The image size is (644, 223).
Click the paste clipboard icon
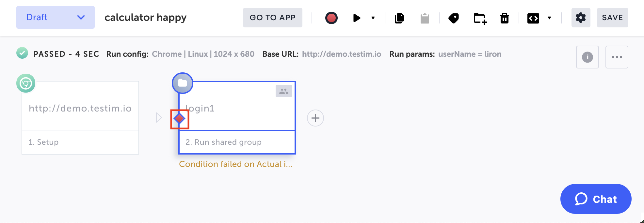click(425, 18)
